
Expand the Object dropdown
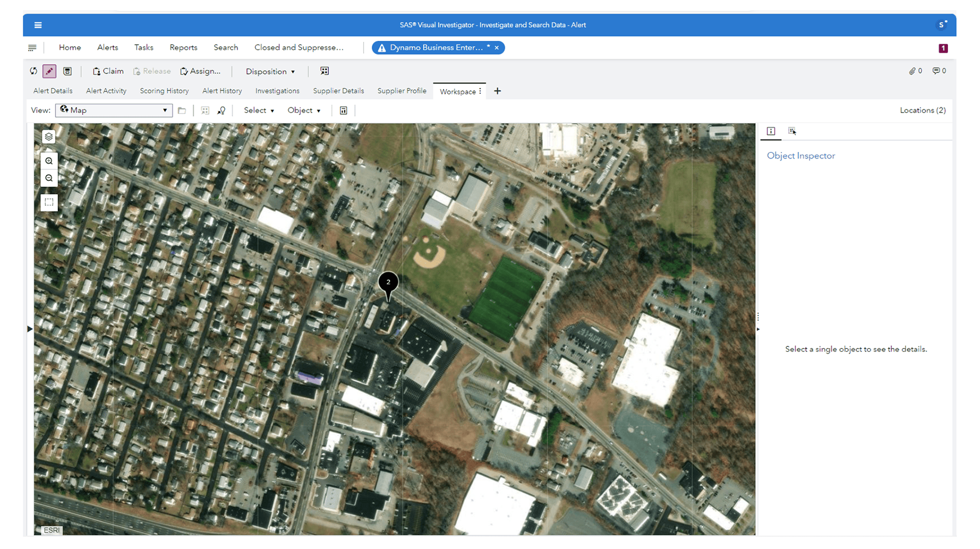click(x=303, y=110)
